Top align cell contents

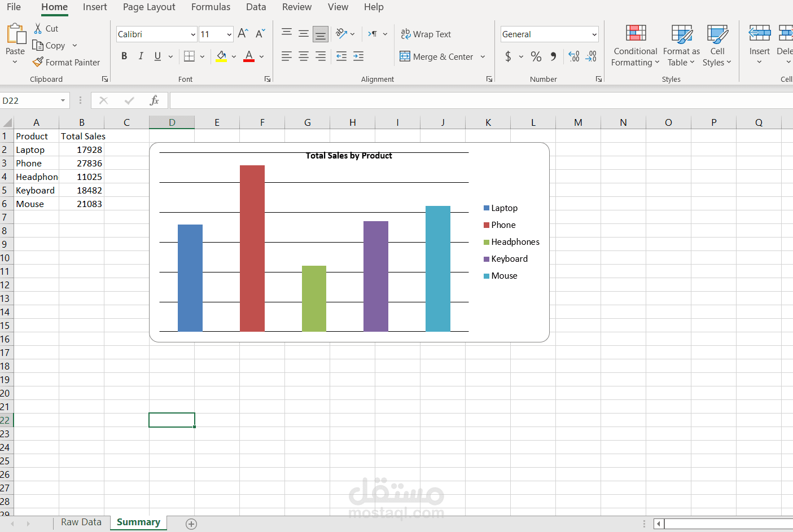[x=287, y=34]
